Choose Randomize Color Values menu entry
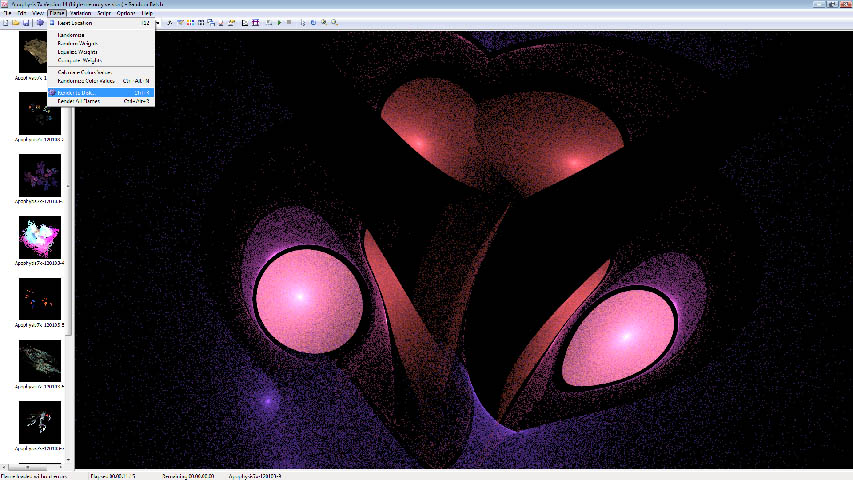Image resolution: width=853 pixels, height=480 pixels. click(101, 81)
